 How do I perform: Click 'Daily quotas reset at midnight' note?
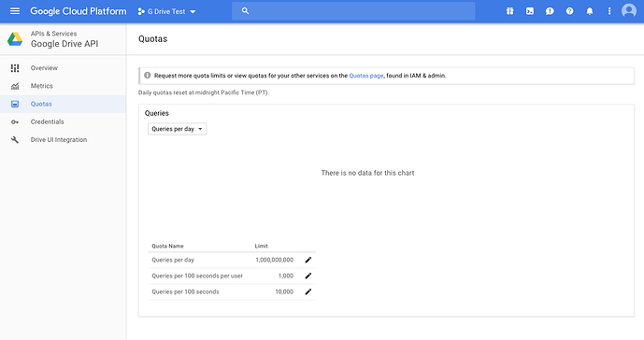pos(204,92)
